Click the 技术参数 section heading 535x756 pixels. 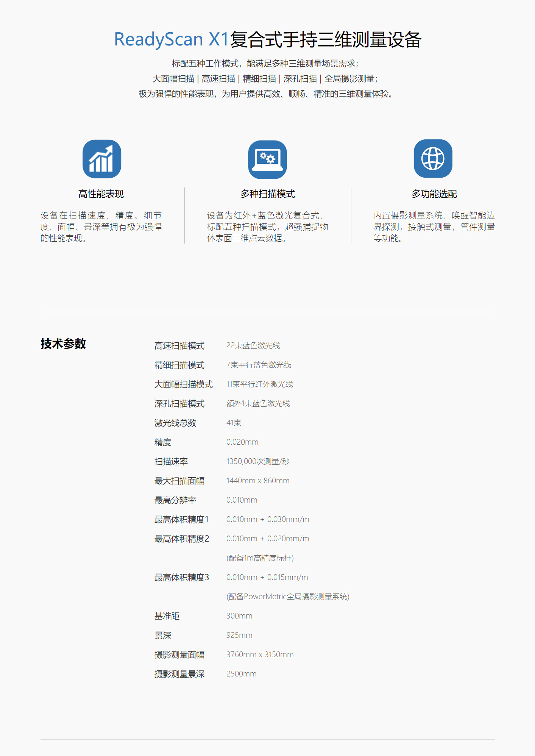(x=63, y=344)
